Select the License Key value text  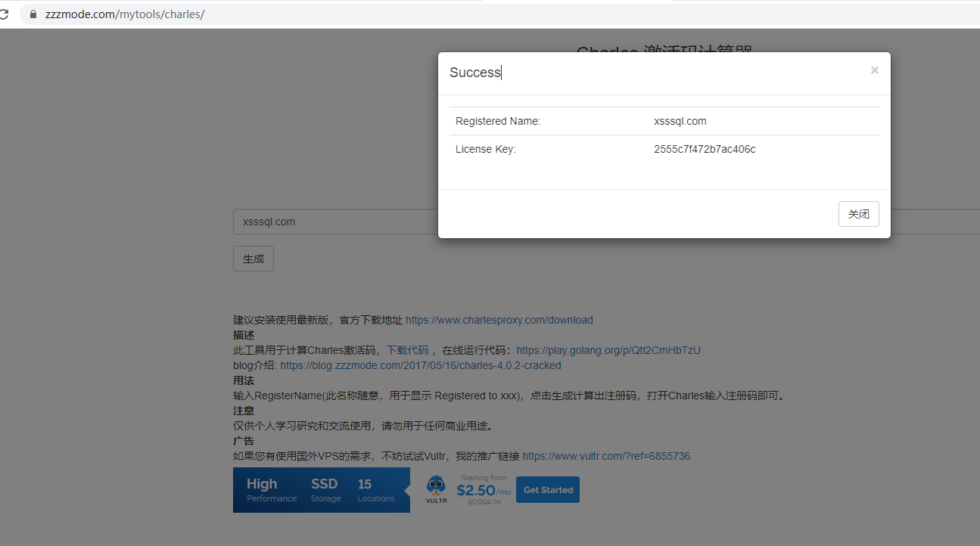pyautogui.click(x=705, y=149)
